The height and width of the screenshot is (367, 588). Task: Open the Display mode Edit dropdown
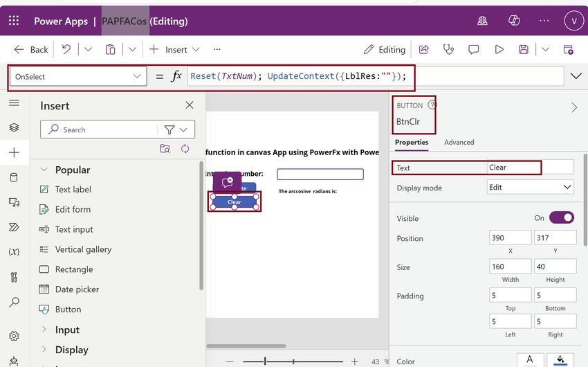tap(531, 187)
